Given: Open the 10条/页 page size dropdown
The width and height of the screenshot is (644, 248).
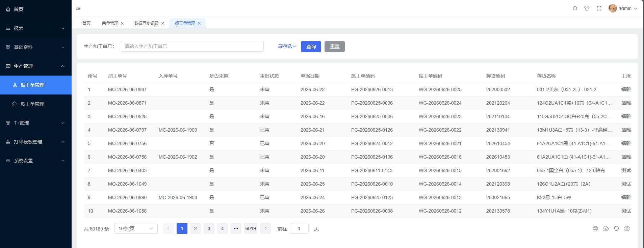Looking at the screenshot, I should [x=136, y=228].
